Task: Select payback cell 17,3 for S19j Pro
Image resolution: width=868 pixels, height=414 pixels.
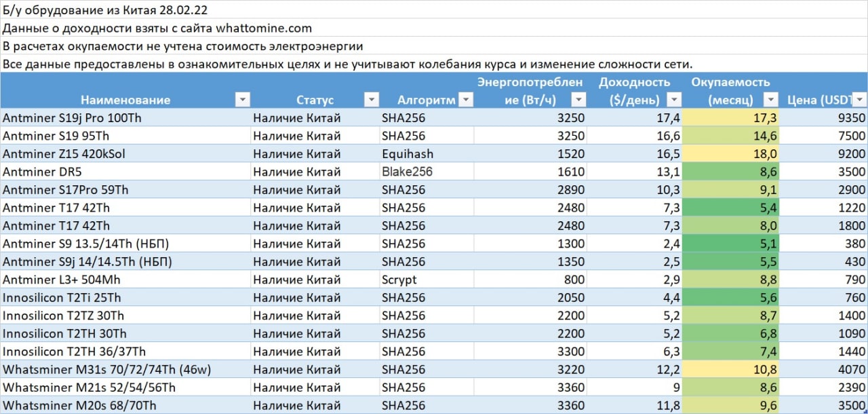Action: tap(730, 117)
